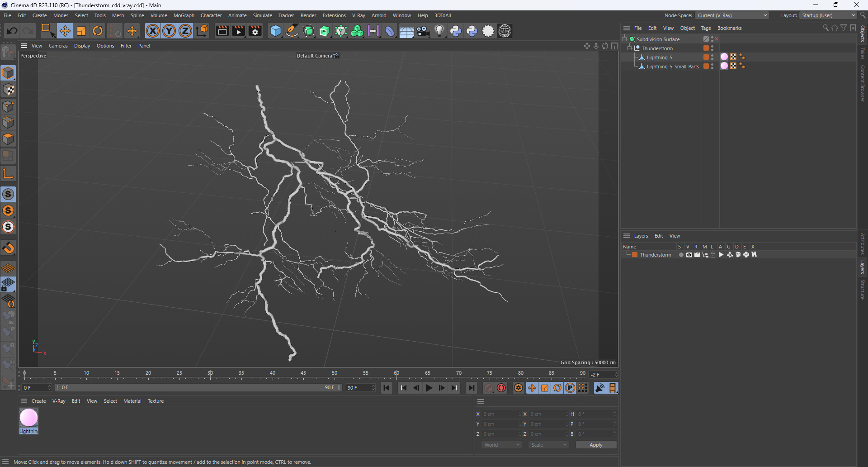868x467 pixels.
Task: Click the Workplane lock icon
Action: [8, 285]
